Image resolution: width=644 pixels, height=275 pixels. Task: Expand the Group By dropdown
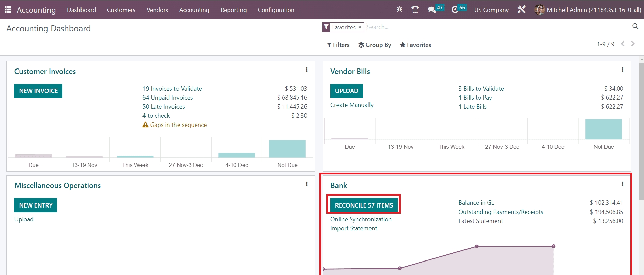point(375,45)
